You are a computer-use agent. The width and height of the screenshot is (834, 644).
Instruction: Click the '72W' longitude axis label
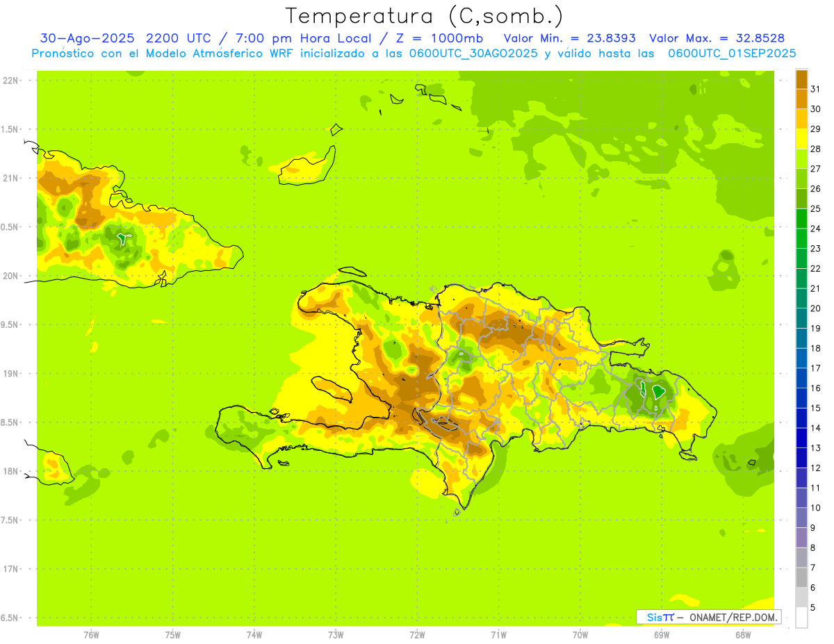[417, 634]
